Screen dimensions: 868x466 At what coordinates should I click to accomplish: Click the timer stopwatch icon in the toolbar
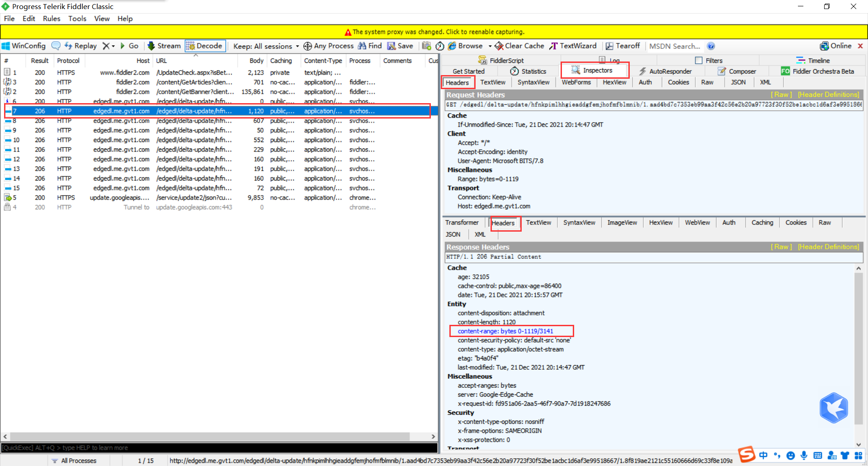pos(439,46)
